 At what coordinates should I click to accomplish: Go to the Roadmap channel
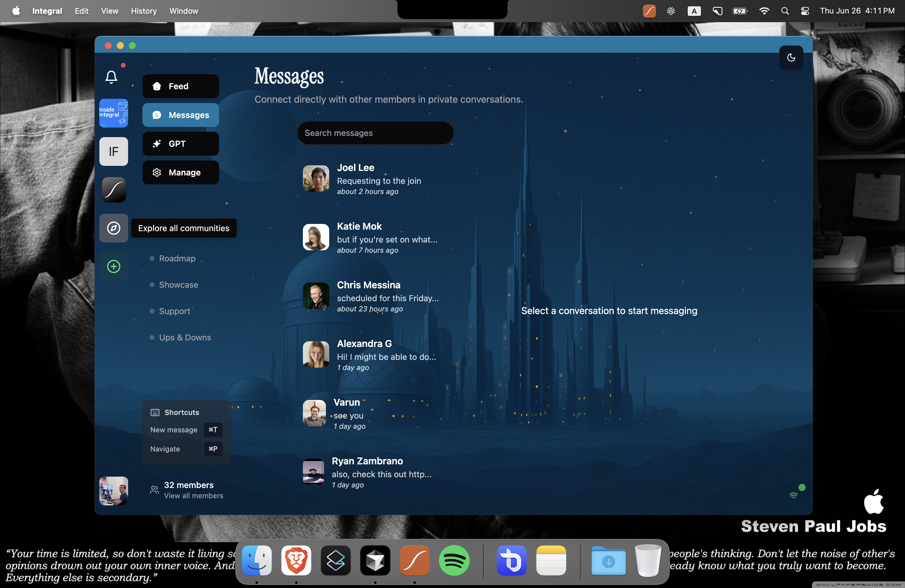(177, 258)
